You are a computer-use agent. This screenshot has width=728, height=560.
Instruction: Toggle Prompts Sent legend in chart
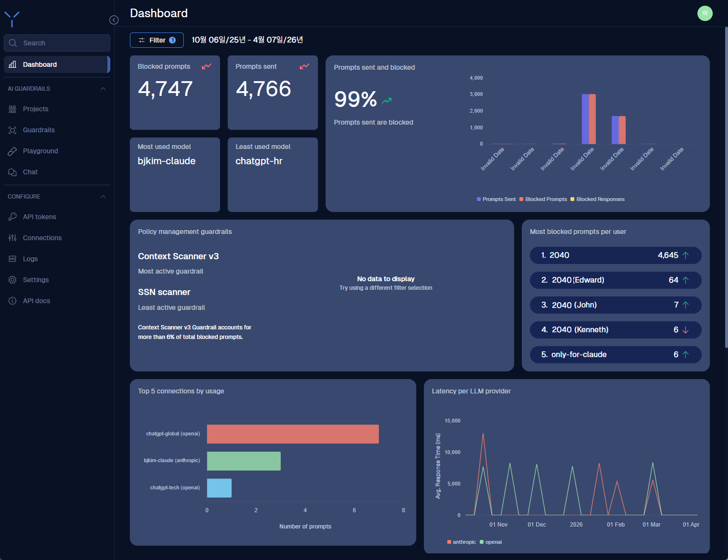click(496, 199)
